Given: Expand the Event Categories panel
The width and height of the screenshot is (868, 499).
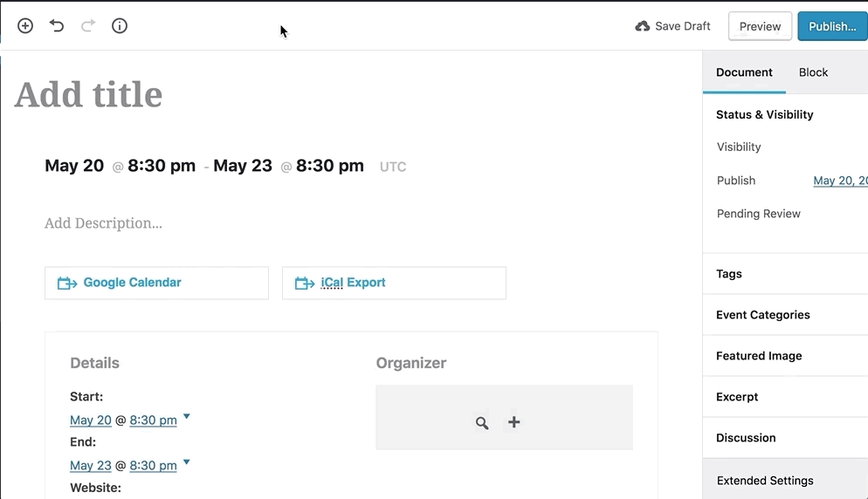Looking at the screenshot, I should pos(762,315).
